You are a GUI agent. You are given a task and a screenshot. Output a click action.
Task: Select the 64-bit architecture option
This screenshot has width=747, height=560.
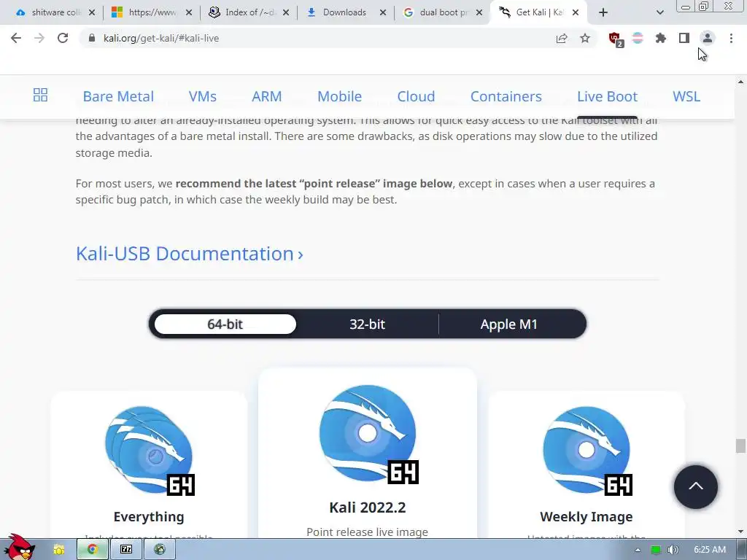(x=225, y=324)
